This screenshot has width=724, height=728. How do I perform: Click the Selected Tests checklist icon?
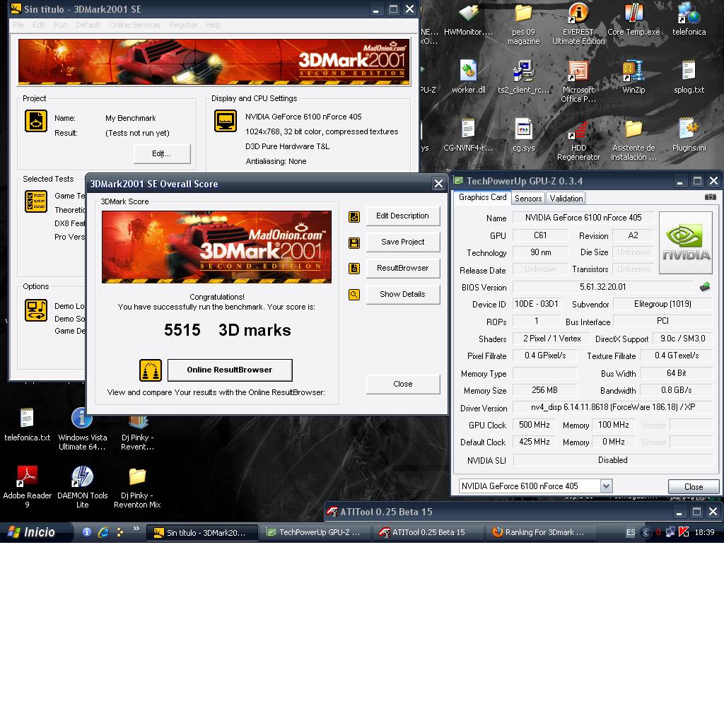(x=36, y=201)
